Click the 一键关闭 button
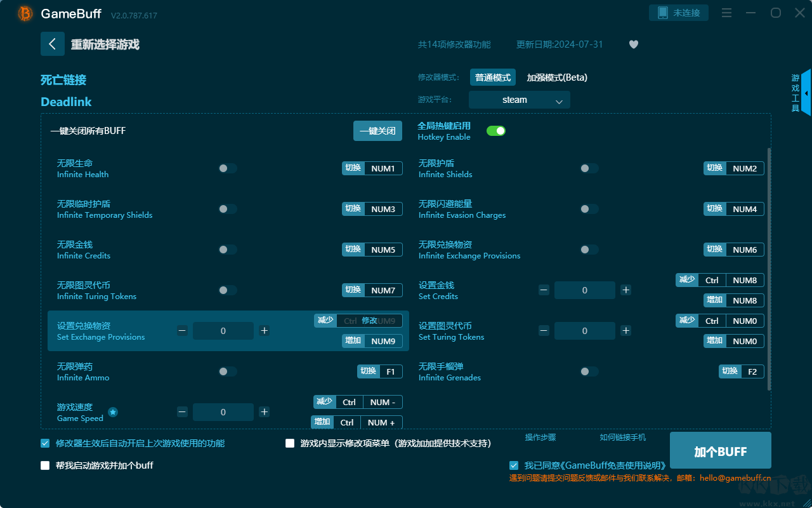 (377, 131)
